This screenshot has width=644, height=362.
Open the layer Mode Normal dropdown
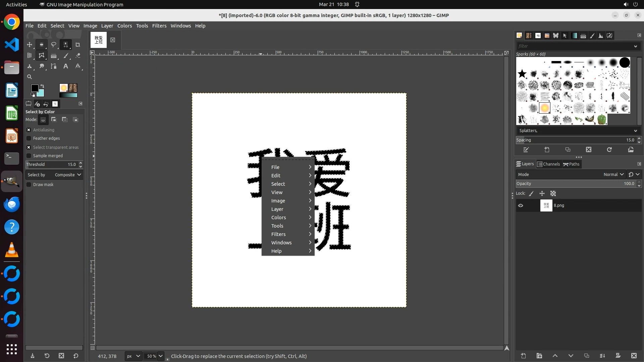tap(613, 175)
